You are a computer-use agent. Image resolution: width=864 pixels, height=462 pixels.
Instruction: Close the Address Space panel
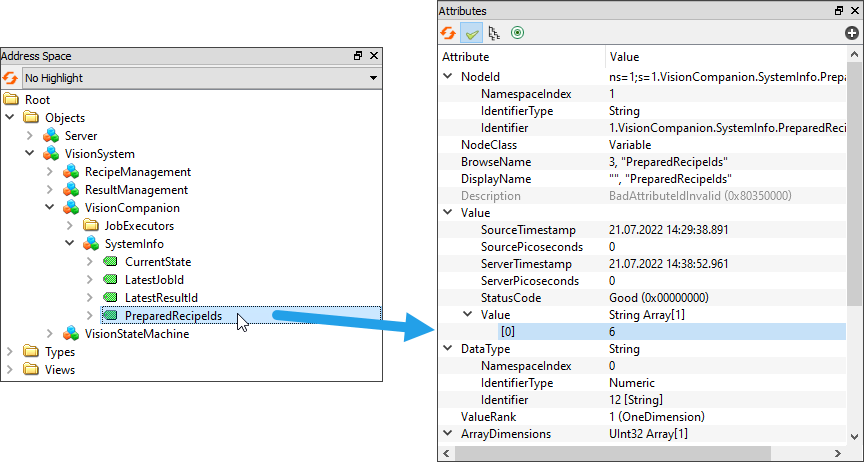tap(374, 57)
